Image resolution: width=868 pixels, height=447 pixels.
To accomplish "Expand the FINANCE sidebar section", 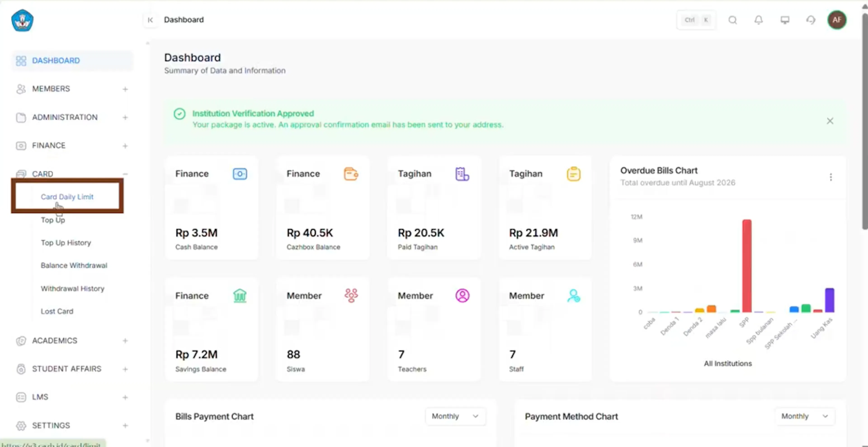I will [x=125, y=146].
